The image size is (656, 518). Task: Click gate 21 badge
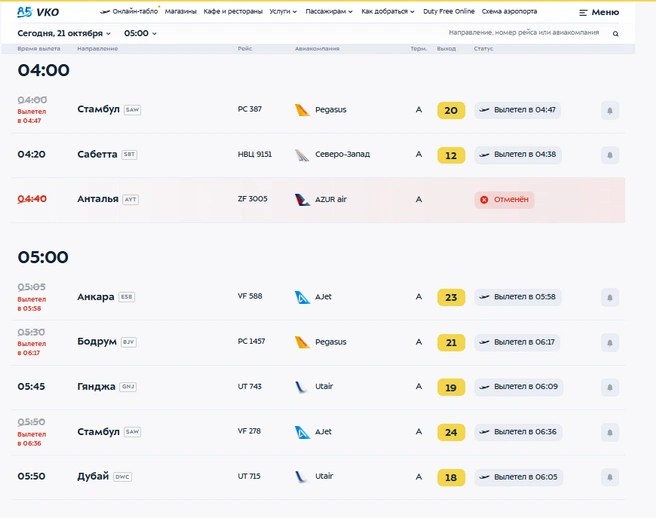click(451, 343)
